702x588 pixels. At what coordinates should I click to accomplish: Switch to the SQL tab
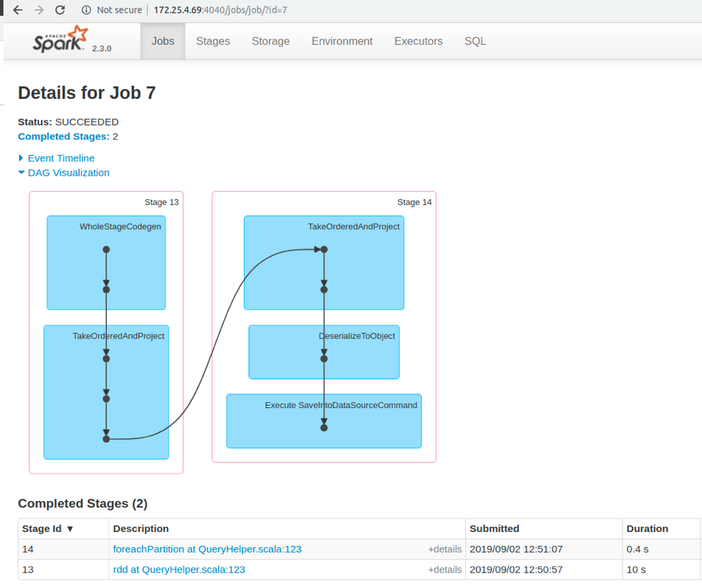point(475,41)
